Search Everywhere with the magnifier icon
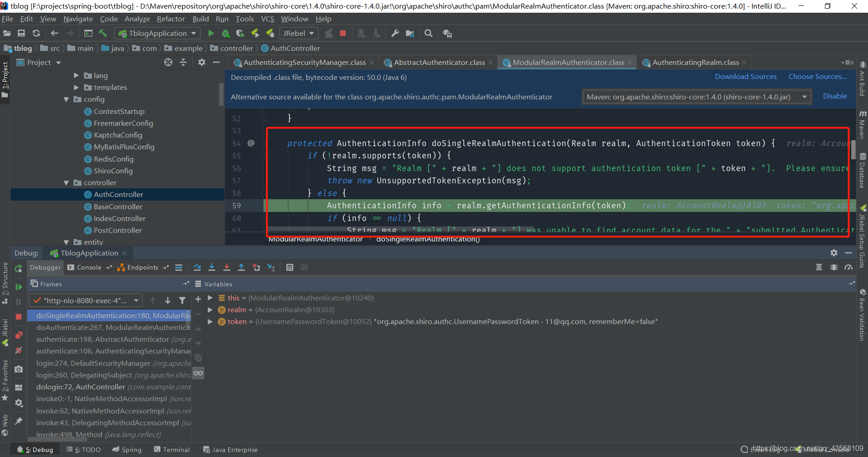The image size is (868, 457). coord(428,33)
